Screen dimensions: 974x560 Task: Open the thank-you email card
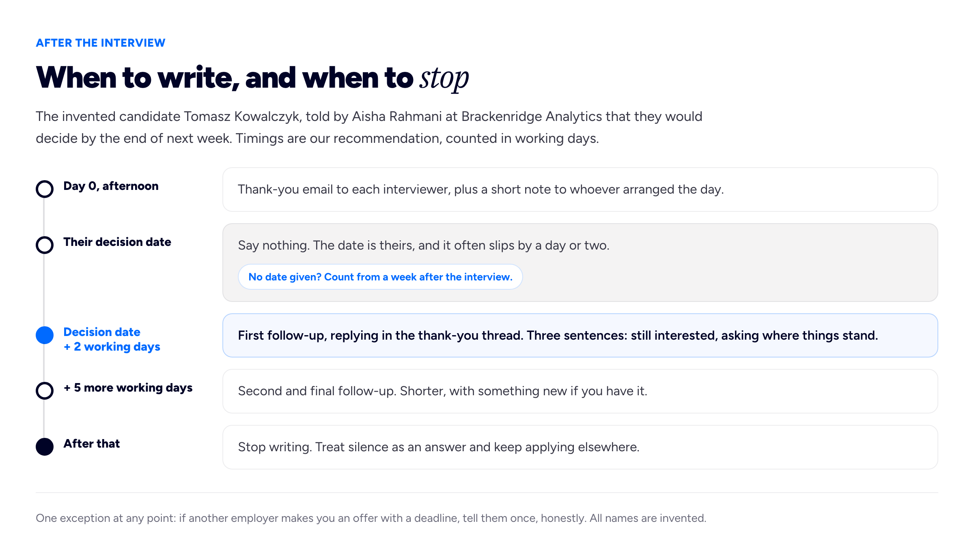pyautogui.click(x=580, y=190)
